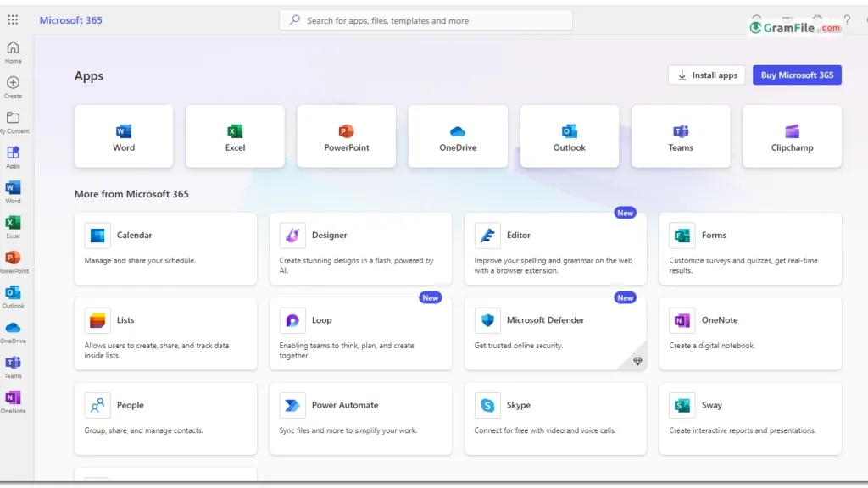Image resolution: width=868 pixels, height=488 pixels.
Task: Click the Sway app icon
Action: 682,406
